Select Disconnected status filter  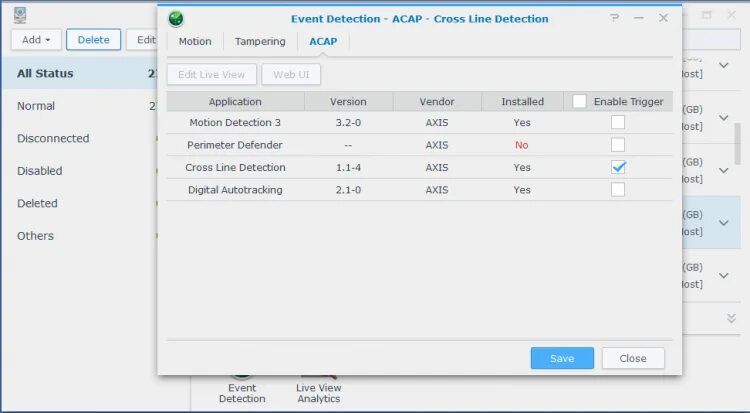coord(79,138)
